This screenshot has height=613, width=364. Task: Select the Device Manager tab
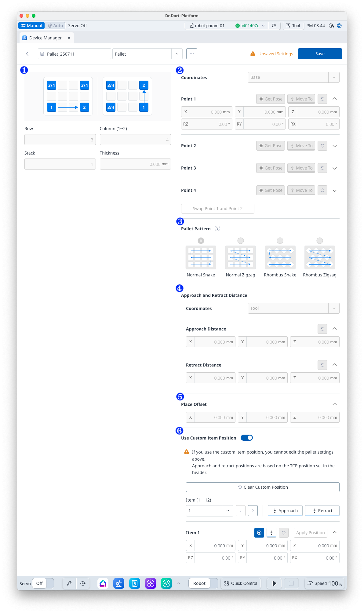pos(45,38)
